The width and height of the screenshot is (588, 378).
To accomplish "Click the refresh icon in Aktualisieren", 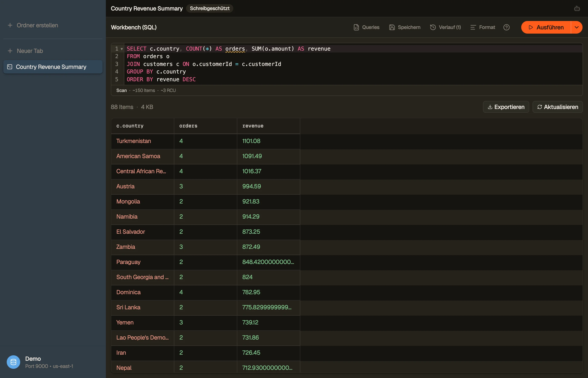I will [x=539, y=107].
